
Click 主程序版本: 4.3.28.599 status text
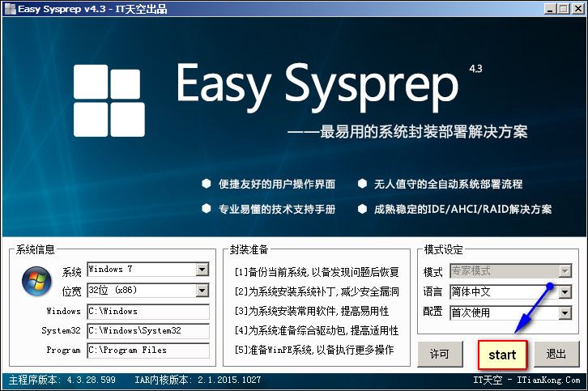[x=62, y=380]
